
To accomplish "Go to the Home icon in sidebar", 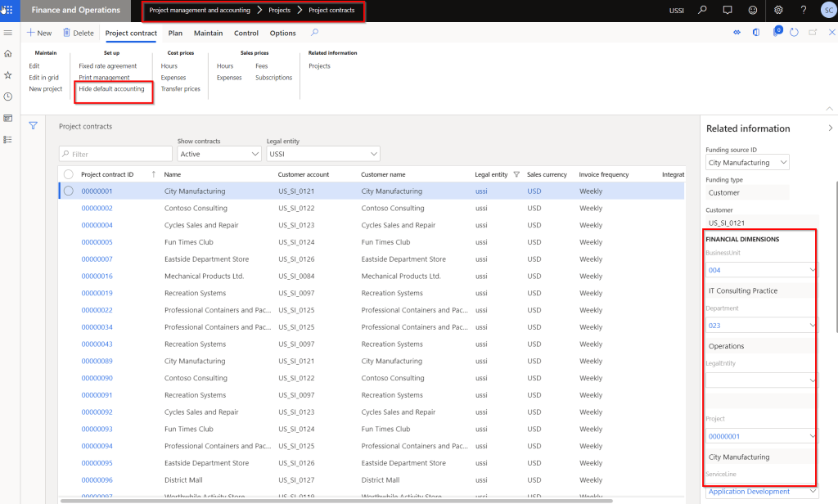I will pyautogui.click(x=8, y=54).
